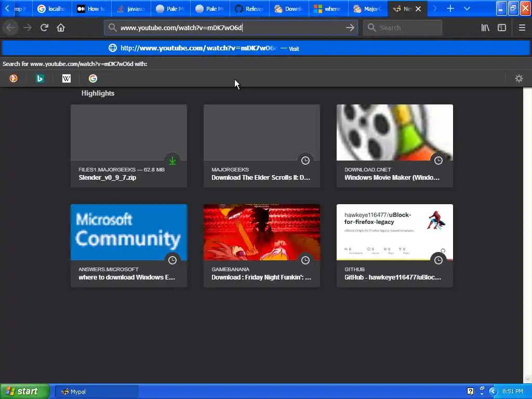Screen dimensions: 532x399
Task: Click history clock icon on GitHub tile
Action: click(438, 260)
